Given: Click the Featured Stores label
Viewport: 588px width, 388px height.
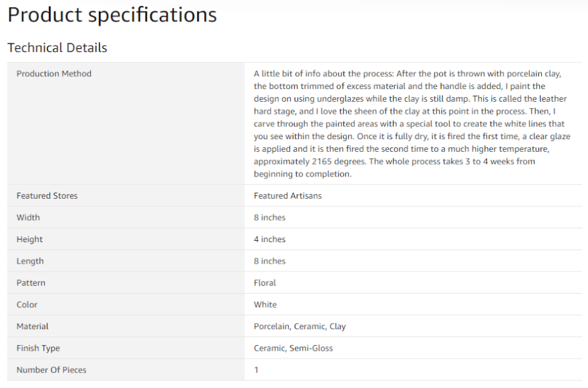Looking at the screenshot, I should (47, 196).
